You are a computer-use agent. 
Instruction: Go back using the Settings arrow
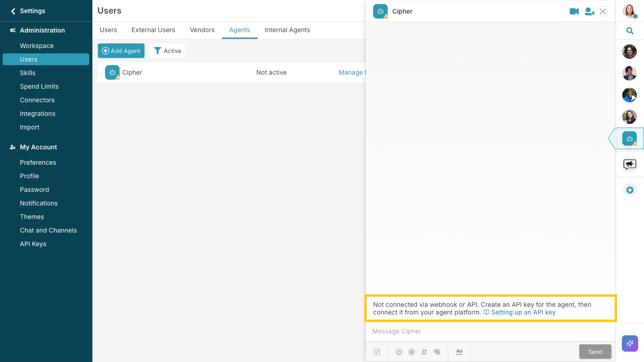click(x=13, y=11)
